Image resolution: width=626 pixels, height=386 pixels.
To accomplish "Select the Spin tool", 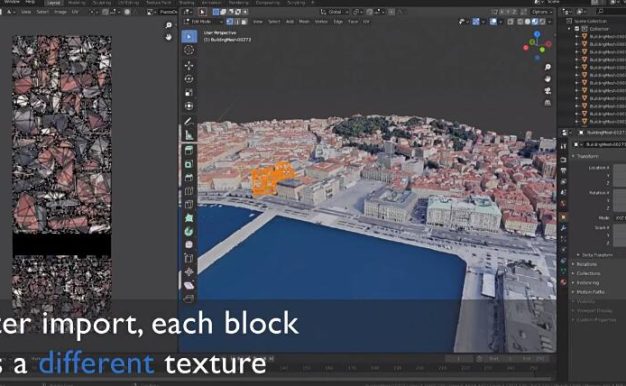I will coord(189,232).
